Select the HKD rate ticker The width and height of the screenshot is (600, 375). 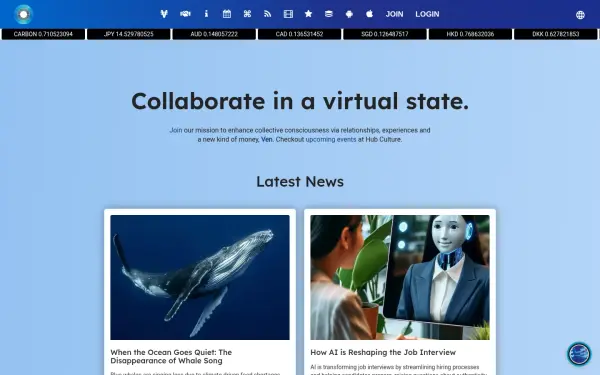tap(470, 34)
